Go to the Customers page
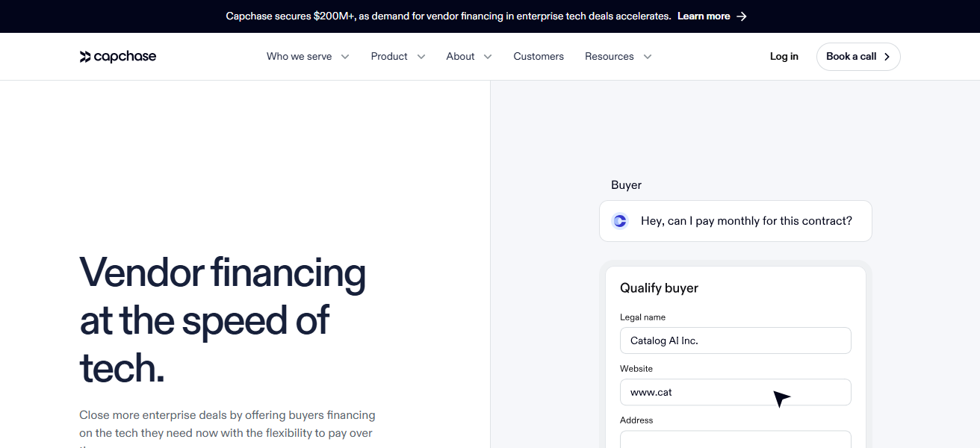Viewport: 980px width, 448px height. pyautogui.click(x=539, y=57)
